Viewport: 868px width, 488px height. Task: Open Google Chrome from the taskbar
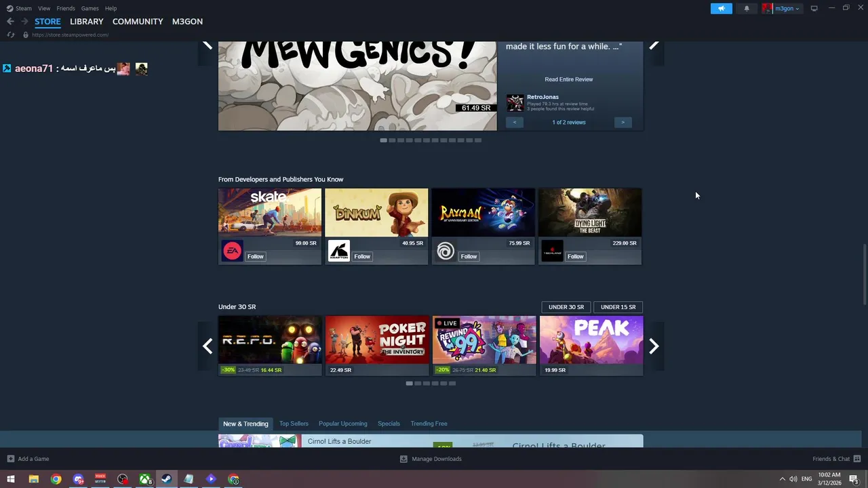click(56, 479)
